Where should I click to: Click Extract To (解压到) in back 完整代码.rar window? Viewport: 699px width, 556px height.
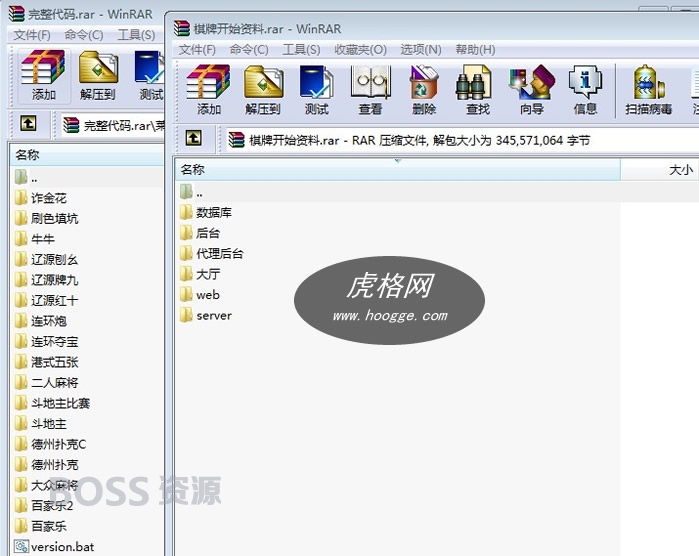click(x=98, y=75)
